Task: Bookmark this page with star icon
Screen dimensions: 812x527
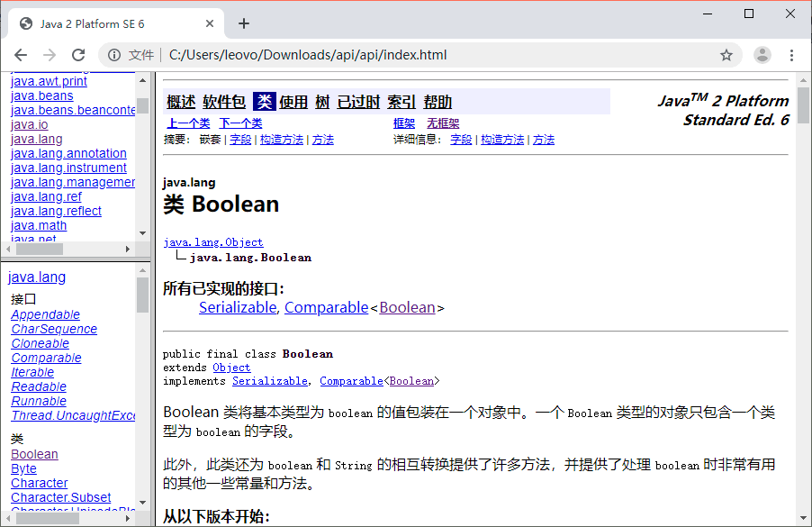Action: coord(726,55)
